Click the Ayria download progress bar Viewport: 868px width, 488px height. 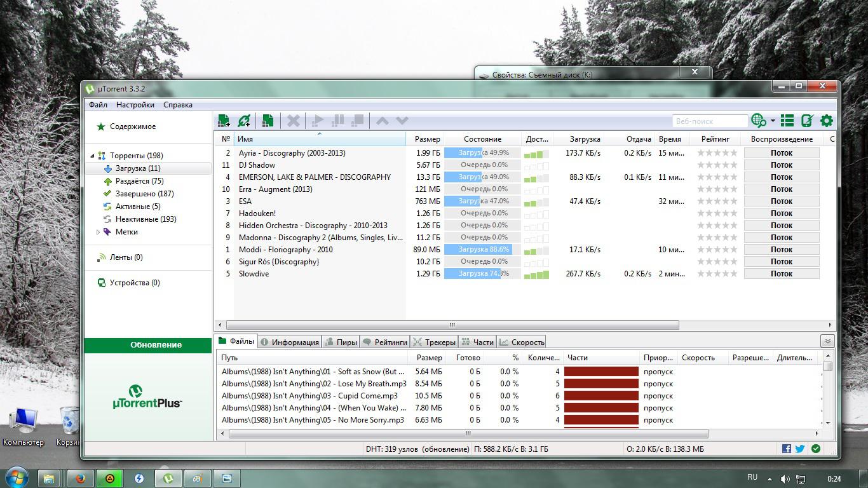pos(482,153)
